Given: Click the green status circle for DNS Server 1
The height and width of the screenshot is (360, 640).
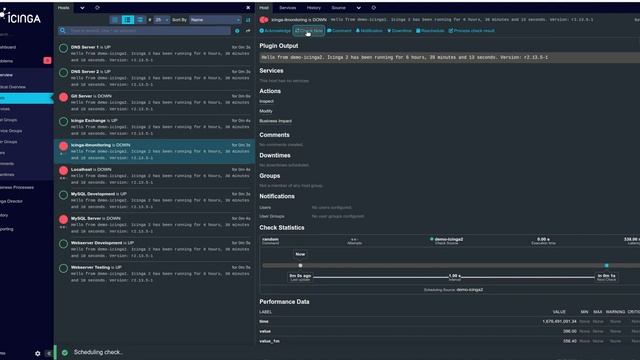Looking at the screenshot, I should (x=63, y=48).
